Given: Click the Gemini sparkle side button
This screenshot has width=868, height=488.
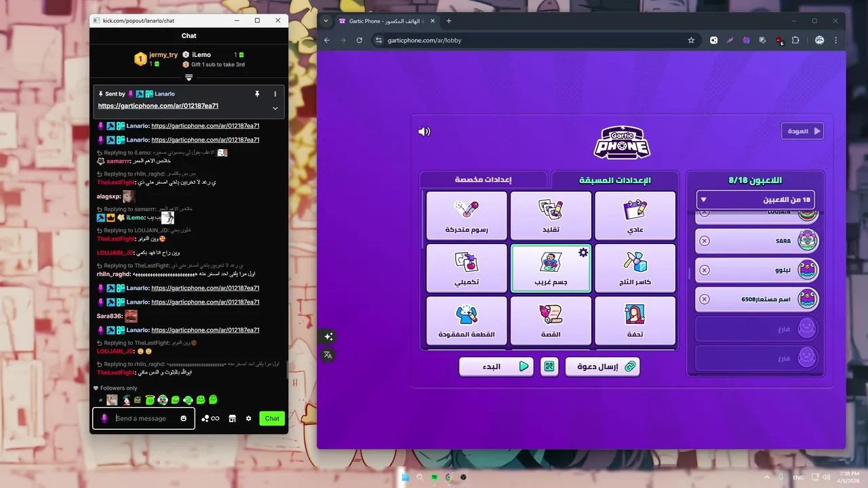Looking at the screenshot, I should (x=328, y=337).
